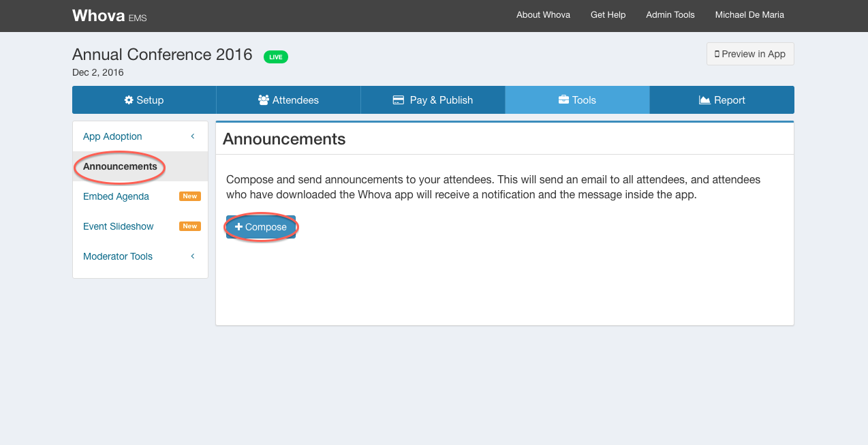Image resolution: width=868 pixels, height=445 pixels.
Task: Click the chart icon on the Report tab
Action: click(x=704, y=100)
